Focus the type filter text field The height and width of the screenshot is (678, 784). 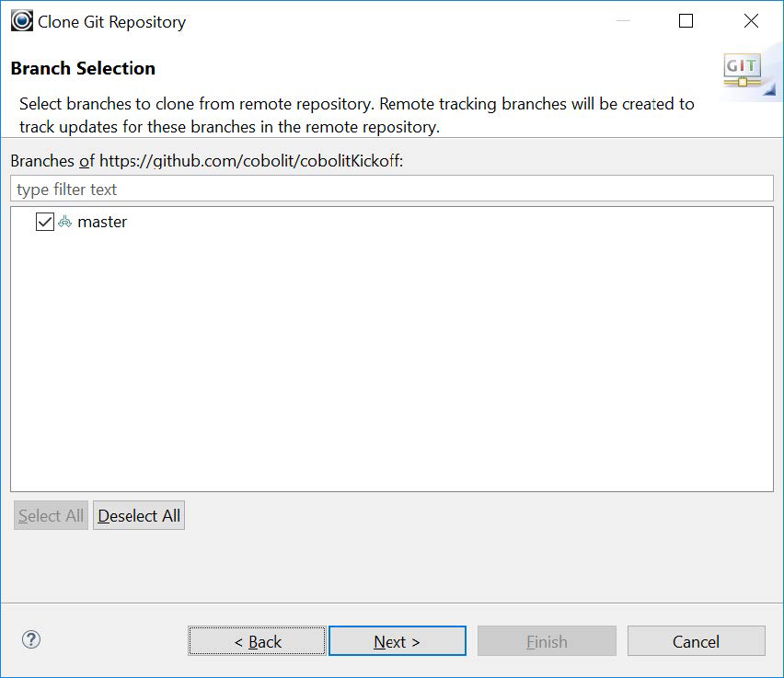[392, 190]
